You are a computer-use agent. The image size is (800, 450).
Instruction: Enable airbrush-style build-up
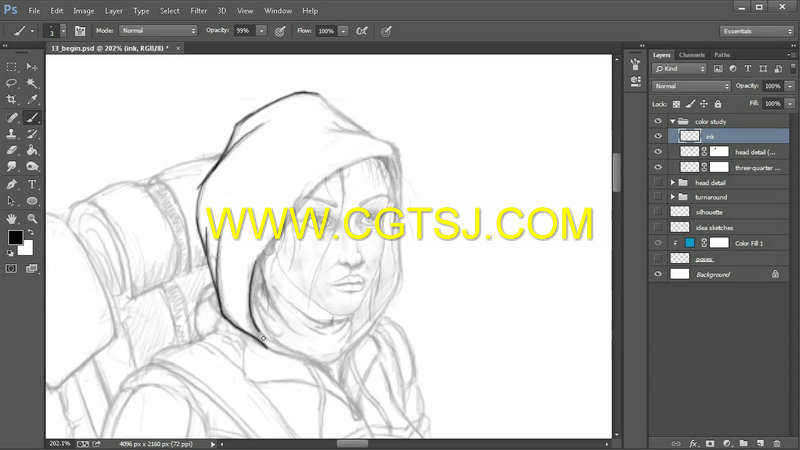362,31
